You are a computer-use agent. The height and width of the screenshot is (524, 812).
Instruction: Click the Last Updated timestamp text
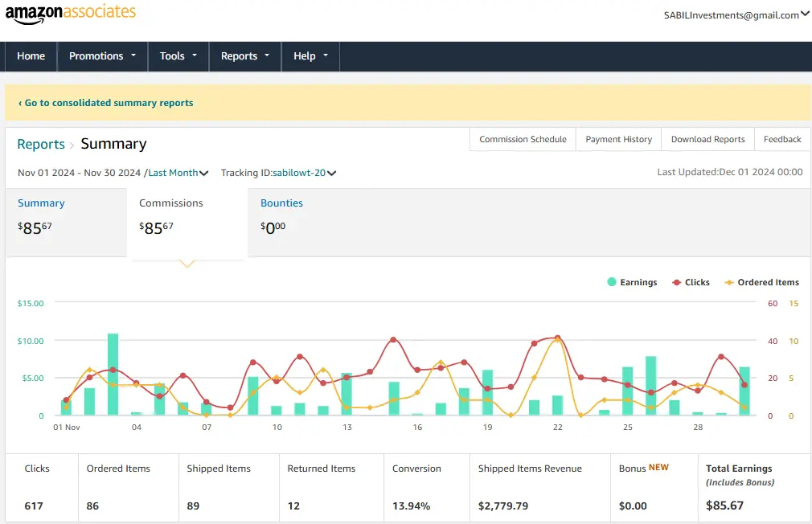point(730,172)
